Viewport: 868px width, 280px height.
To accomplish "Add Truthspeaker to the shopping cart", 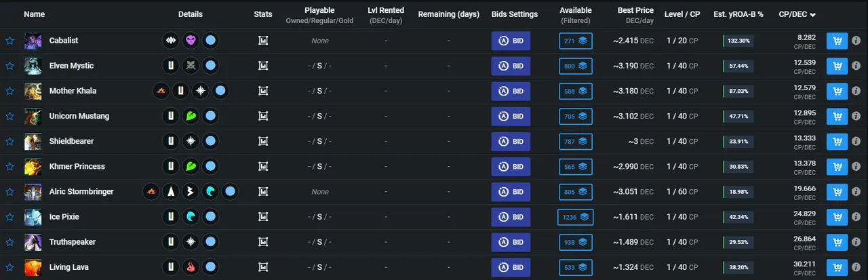I will point(837,242).
